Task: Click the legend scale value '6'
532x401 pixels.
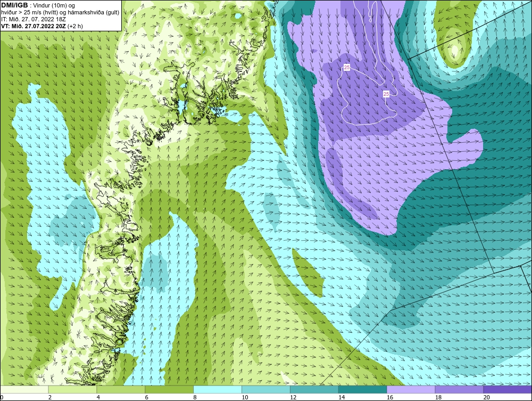Action: click(147, 397)
